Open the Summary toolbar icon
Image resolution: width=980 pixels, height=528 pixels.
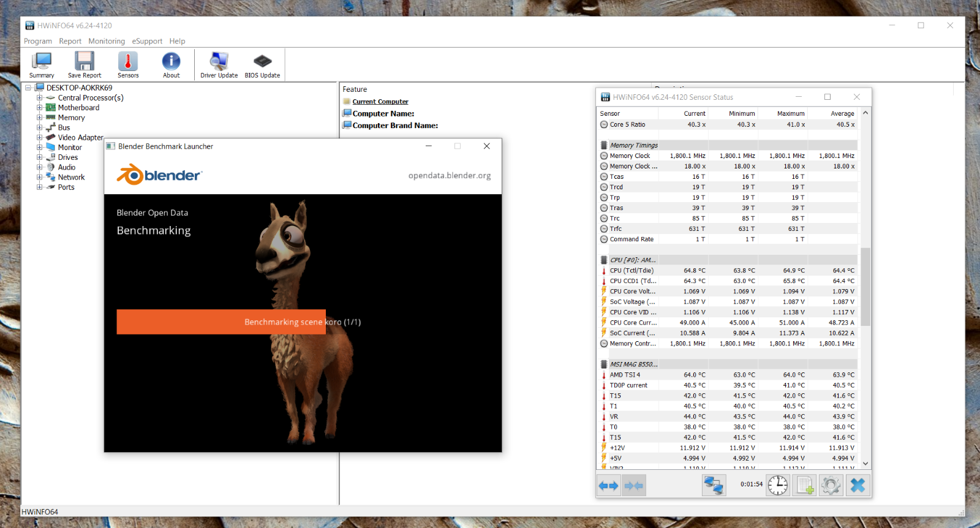click(x=42, y=65)
